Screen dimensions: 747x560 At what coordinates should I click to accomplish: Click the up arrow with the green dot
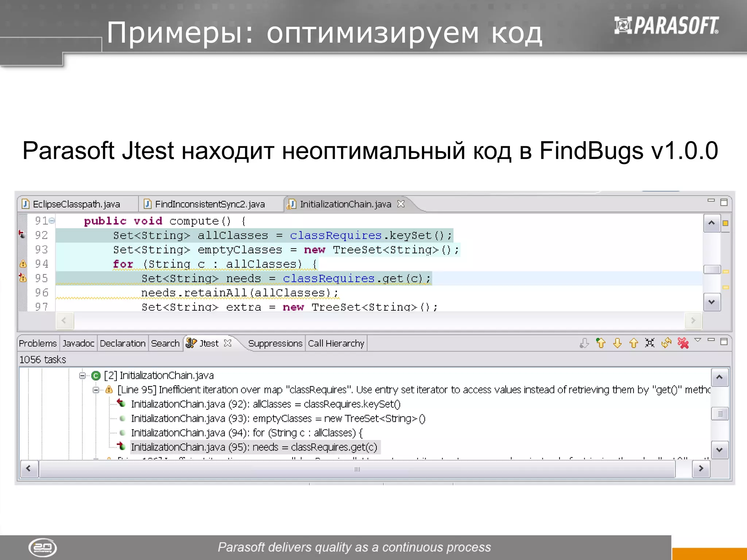pyautogui.click(x=601, y=343)
